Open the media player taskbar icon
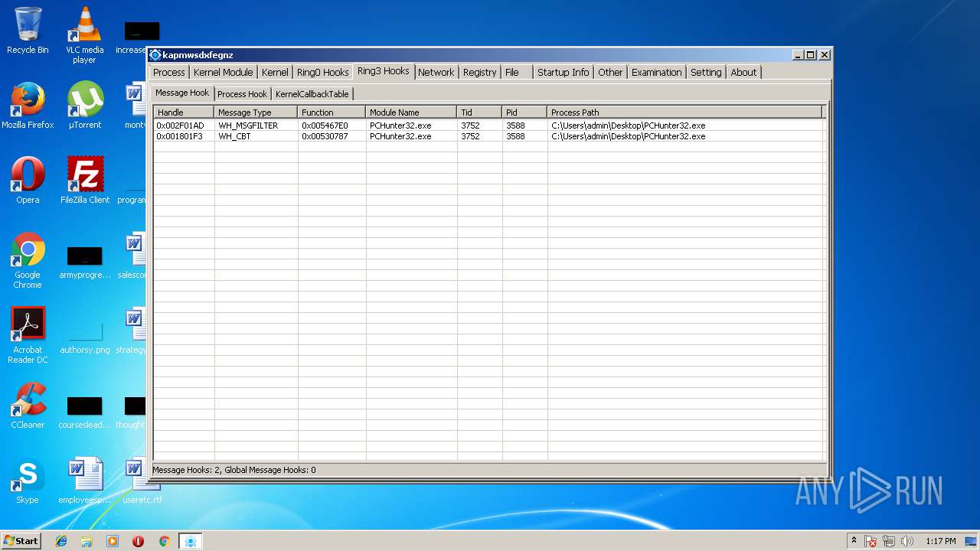This screenshot has height=551, width=980. point(113,541)
